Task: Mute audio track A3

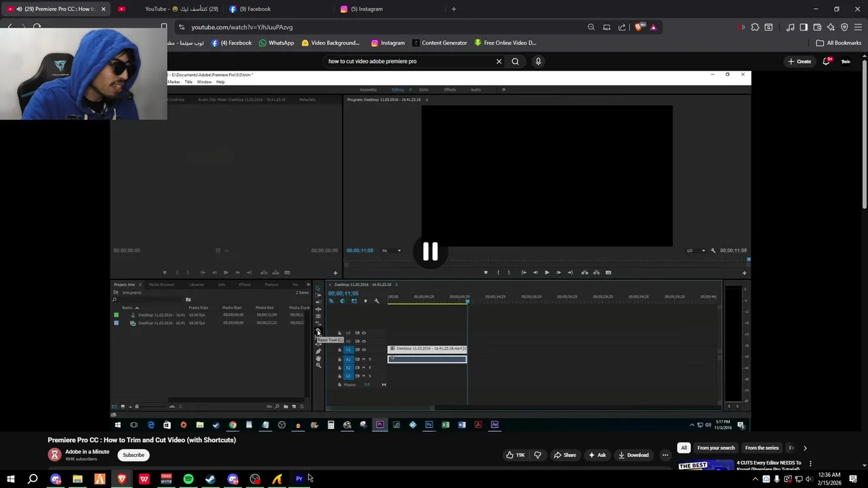Action: pyautogui.click(x=363, y=375)
